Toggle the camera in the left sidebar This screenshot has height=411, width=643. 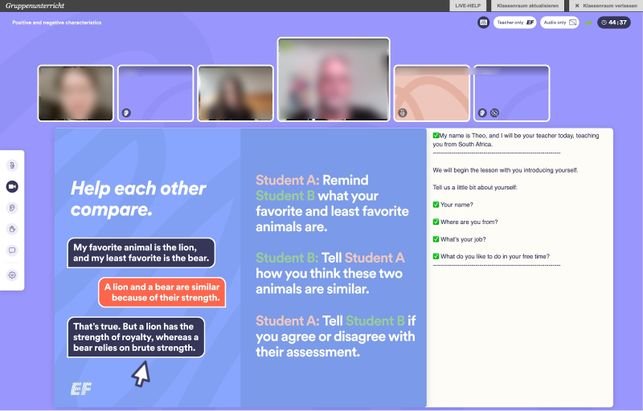[12, 186]
